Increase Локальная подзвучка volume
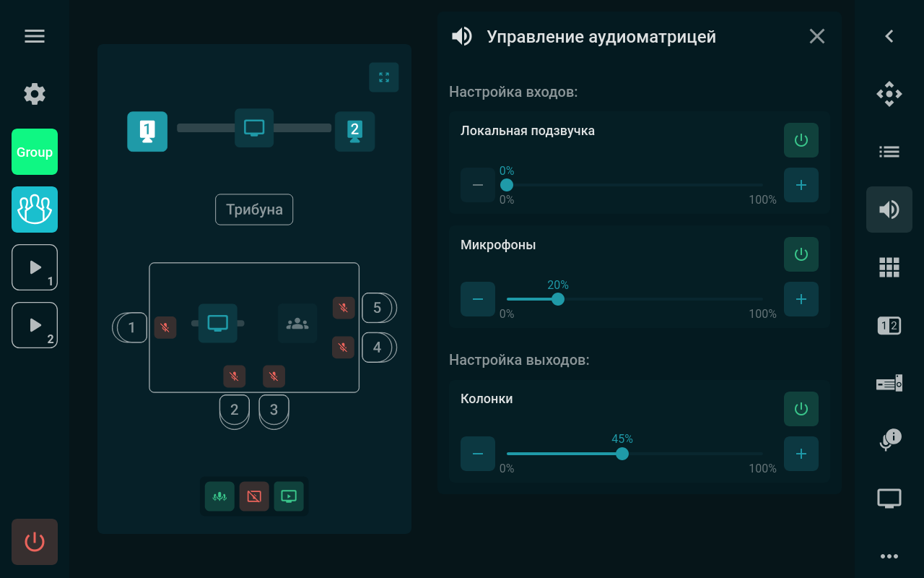The height and width of the screenshot is (578, 924). (801, 185)
